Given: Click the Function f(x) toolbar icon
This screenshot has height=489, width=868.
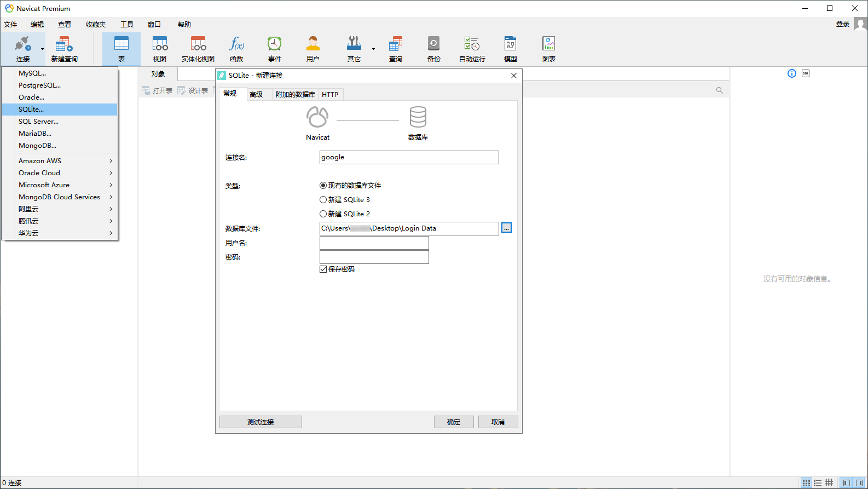Looking at the screenshot, I should 236,49.
